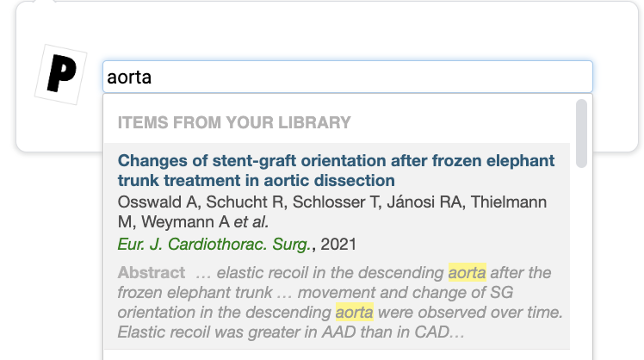644x360 pixels.
Task: Click the "Elastic recoil was greater in AAD" snippet
Action: point(291,332)
